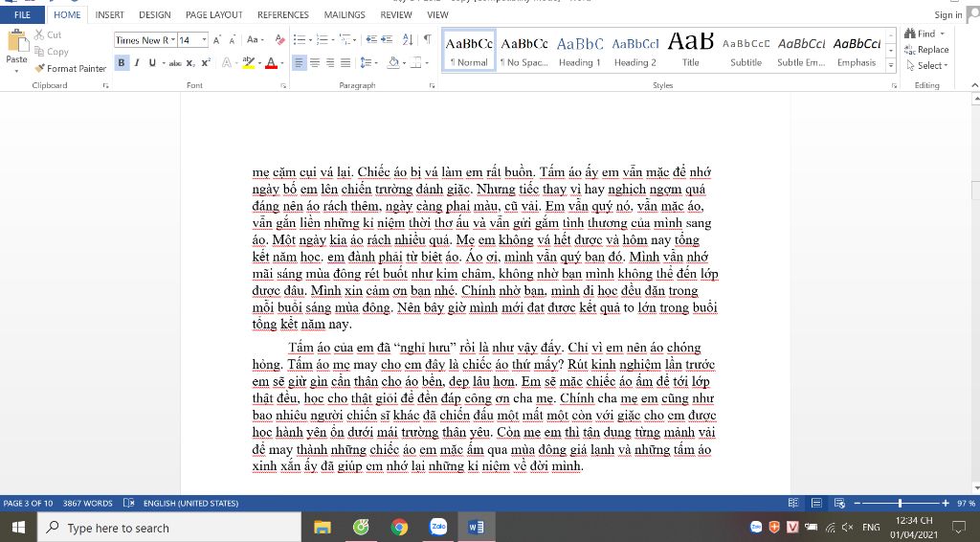The image size is (980, 542).
Task: Switch to Read Mode view
Action: tap(793, 504)
